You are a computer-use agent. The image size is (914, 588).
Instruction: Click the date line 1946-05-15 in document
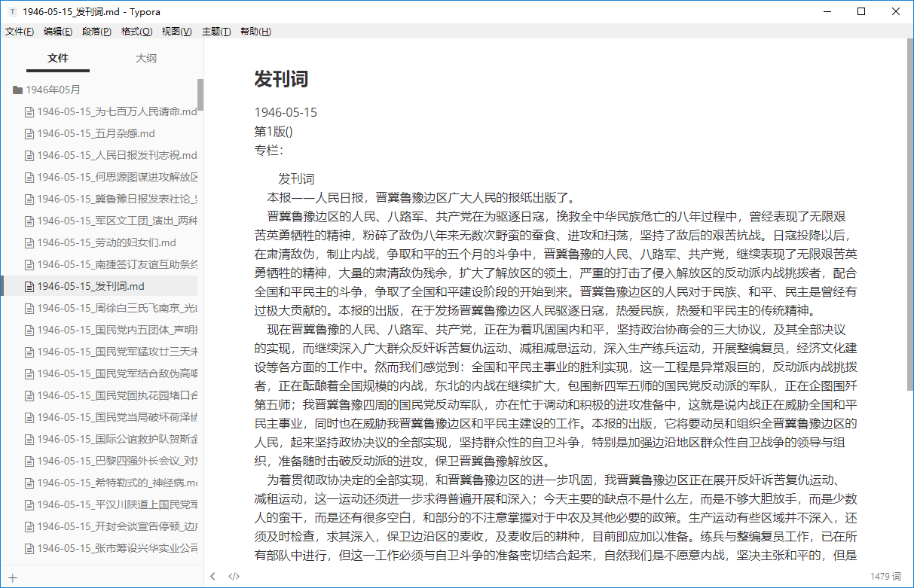pyautogui.click(x=286, y=113)
